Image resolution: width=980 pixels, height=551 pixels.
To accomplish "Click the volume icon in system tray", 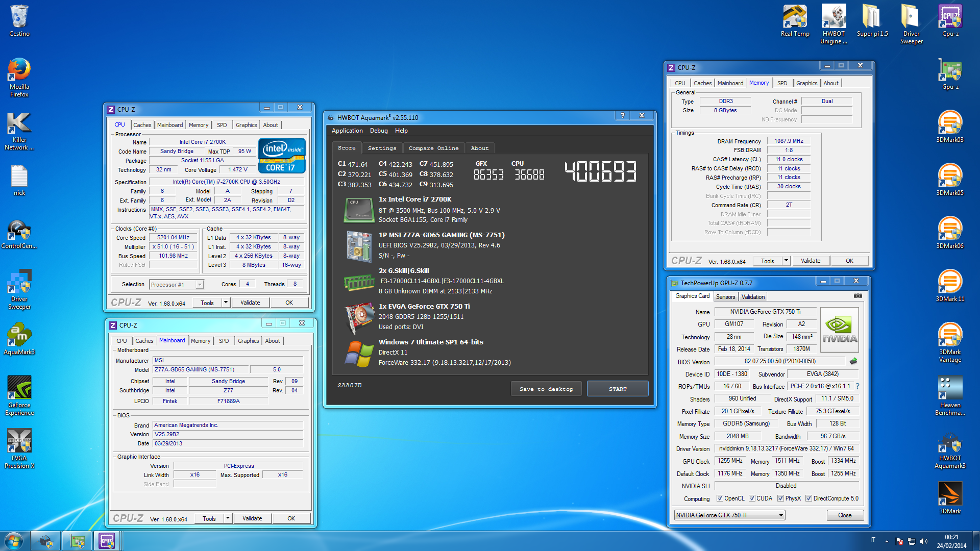I will click(x=923, y=541).
